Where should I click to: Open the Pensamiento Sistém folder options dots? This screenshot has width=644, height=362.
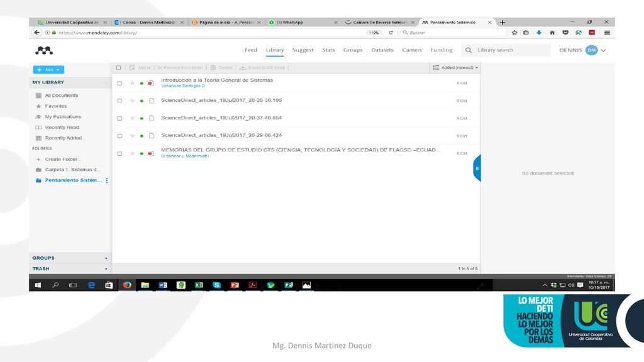click(107, 180)
